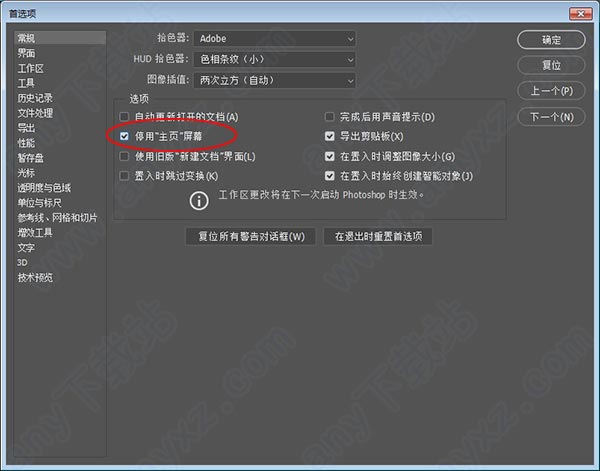The width and height of the screenshot is (600, 471).
Task: Go to next page with 下一个(N)
Action: (551, 117)
